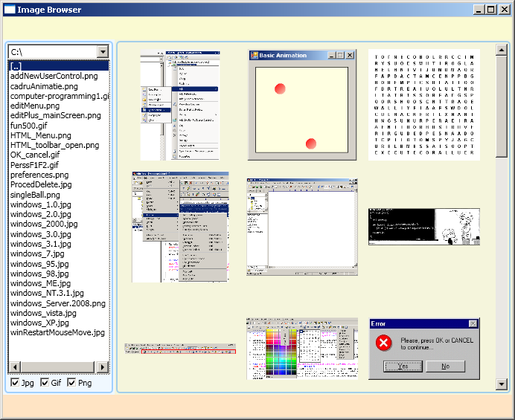Toggle the Gif file filter checkbox
Viewport: 515px width, 420px height.
click(x=44, y=383)
